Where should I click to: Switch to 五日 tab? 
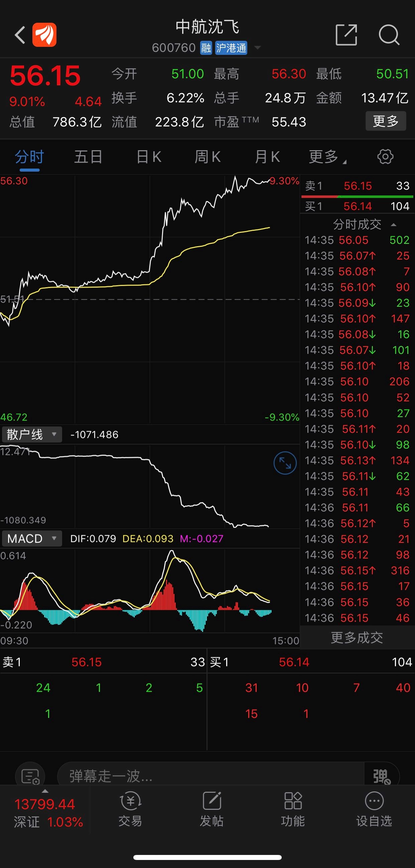[88, 157]
